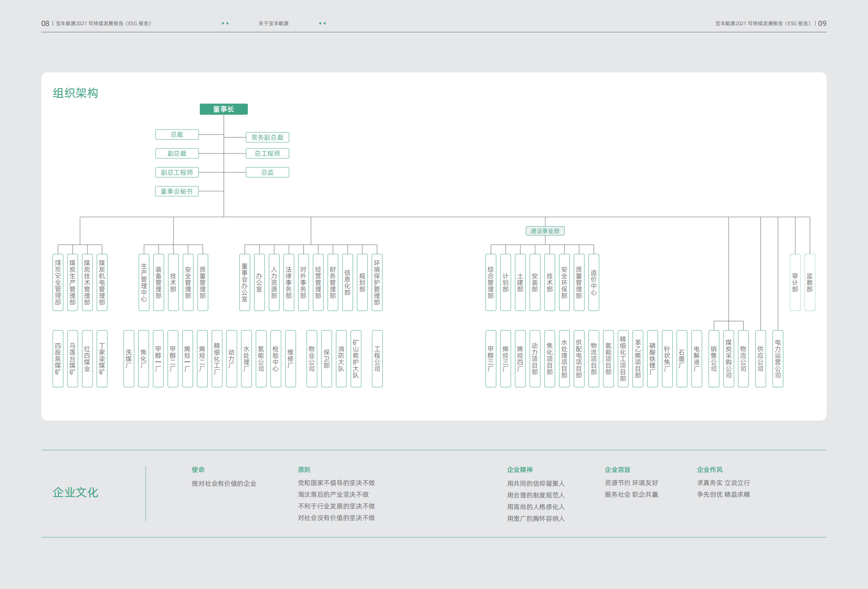This screenshot has height=589, width=868.
Task: Click the 企业文化 heading
Action: [75, 492]
